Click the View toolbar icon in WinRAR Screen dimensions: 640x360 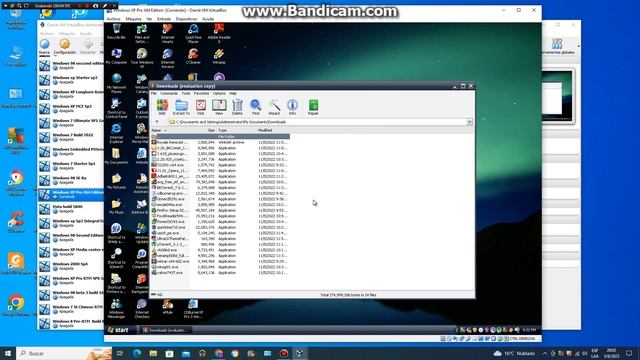(219, 107)
